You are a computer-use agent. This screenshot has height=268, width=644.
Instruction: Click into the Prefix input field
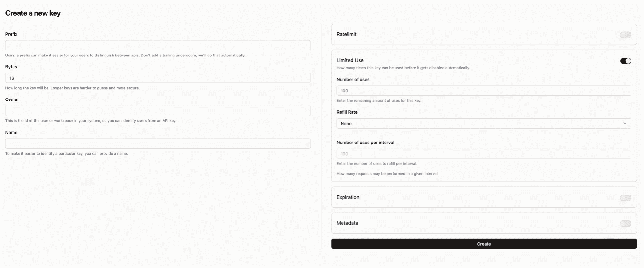(x=157, y=45)
